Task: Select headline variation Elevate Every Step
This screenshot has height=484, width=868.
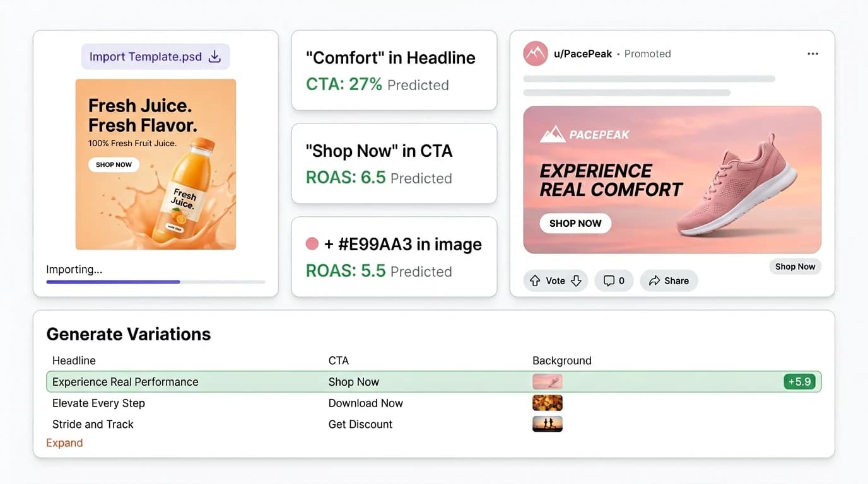Action: click(98, 403)
